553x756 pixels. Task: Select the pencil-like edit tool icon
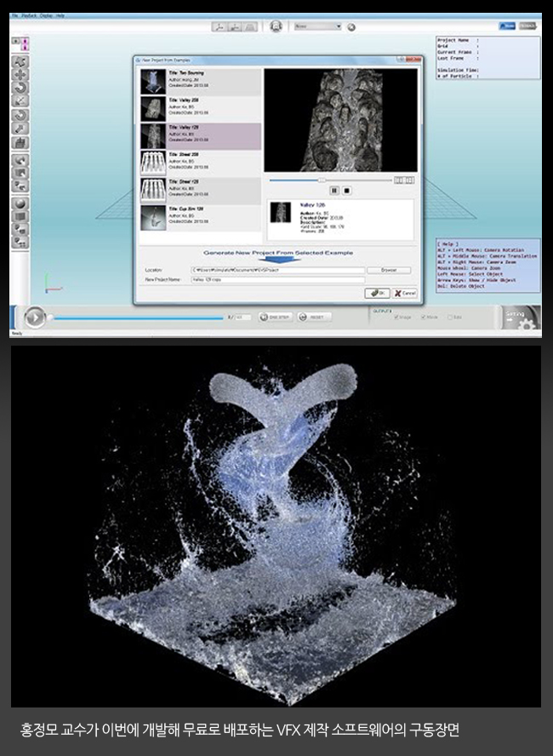tap(20, 129)
